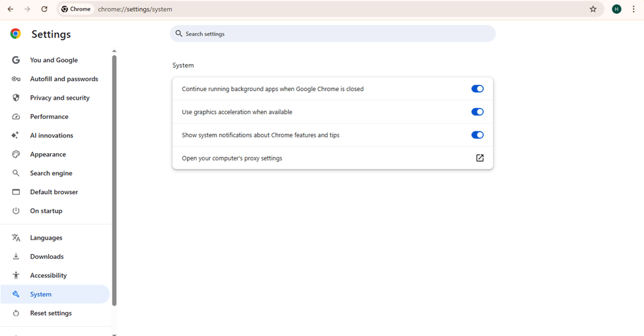Click Open your computer's proxy settings
The image size is (644, 336).
point(232,158)
